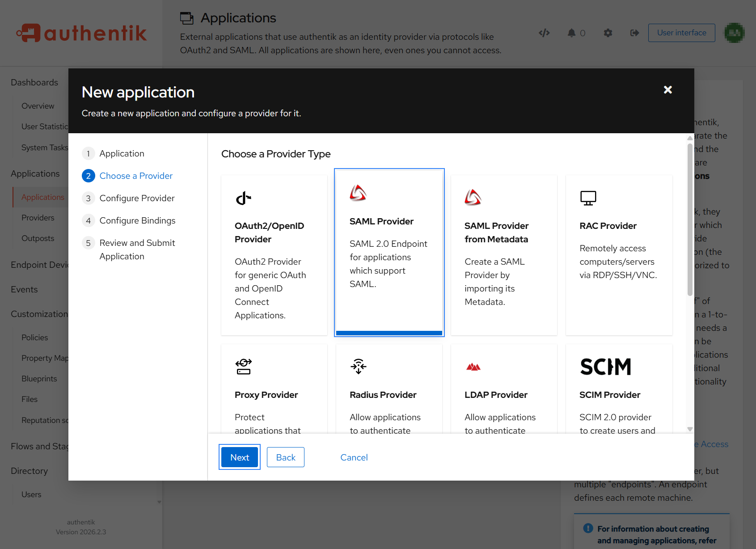This screenshot has height=549, width=756.
Task: Click the sign out icon
Action: pos(634,33)
